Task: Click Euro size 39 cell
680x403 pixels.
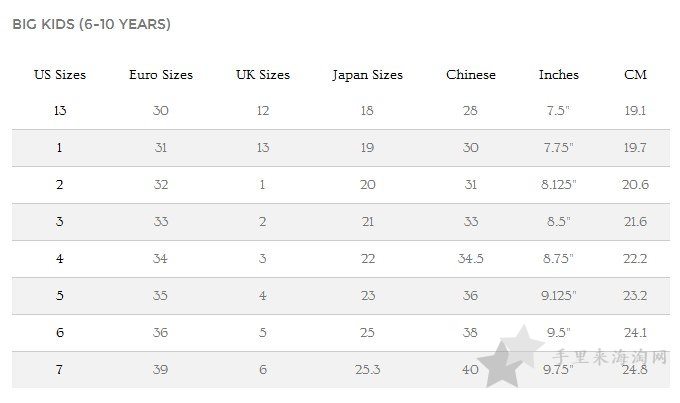Action: coord(160,370)
